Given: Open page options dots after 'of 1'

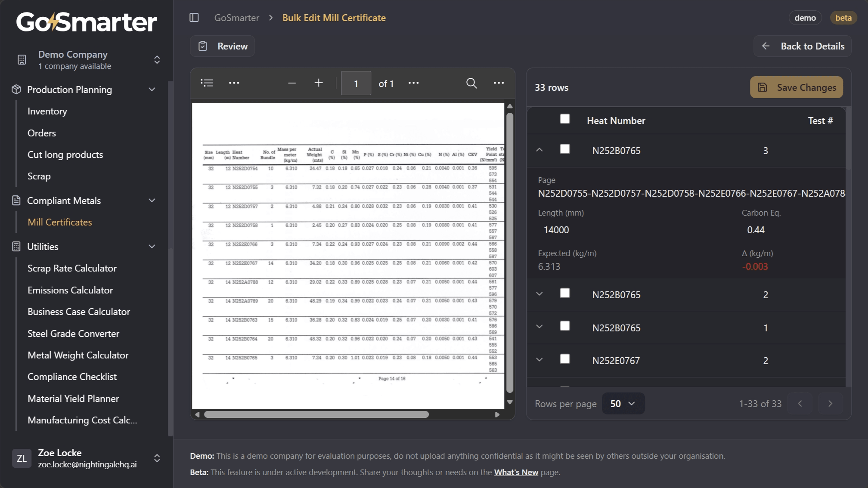Looking at the screenshot, I should 414,83.
